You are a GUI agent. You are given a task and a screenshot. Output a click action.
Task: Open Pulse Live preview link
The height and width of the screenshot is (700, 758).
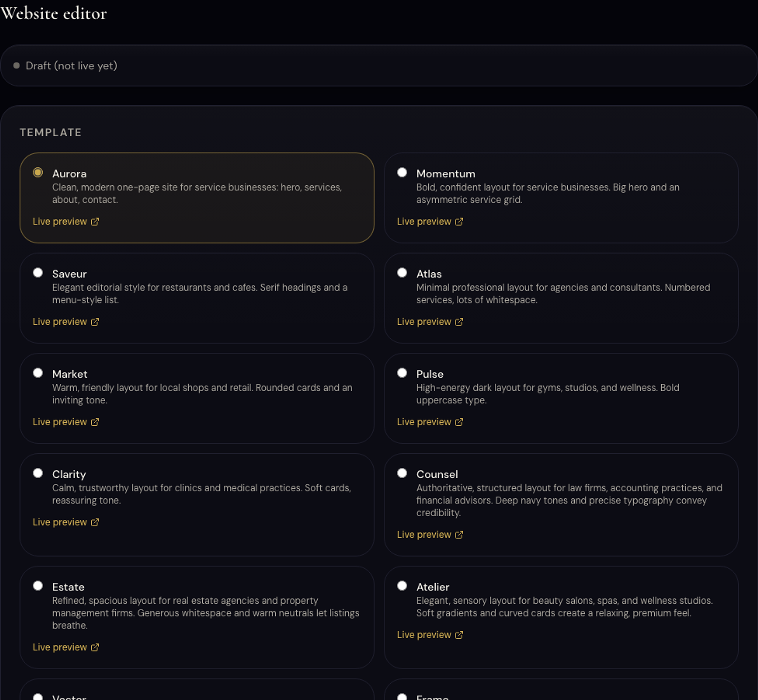click(x=430, y=422)
